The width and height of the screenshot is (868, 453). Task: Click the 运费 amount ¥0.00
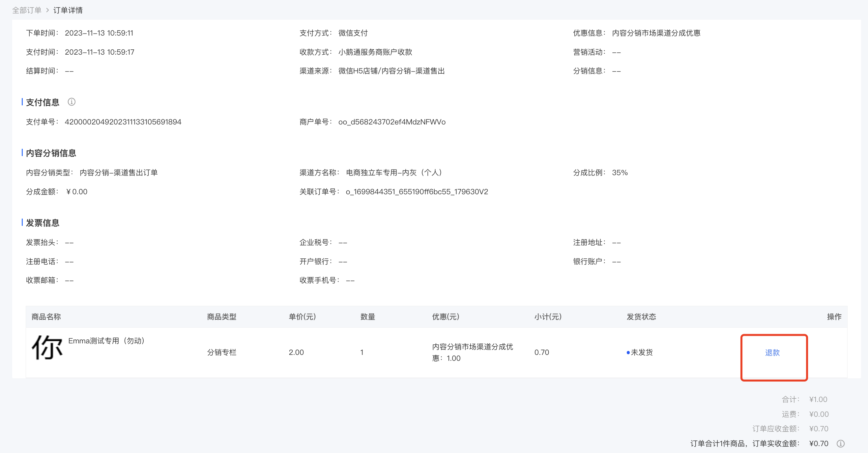pos(819,414)
